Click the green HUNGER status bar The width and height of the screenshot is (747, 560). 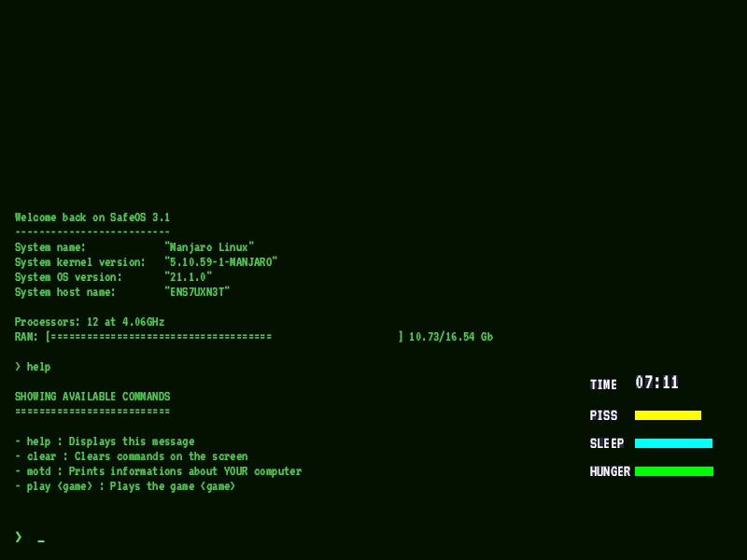click(x=674, y=471)
